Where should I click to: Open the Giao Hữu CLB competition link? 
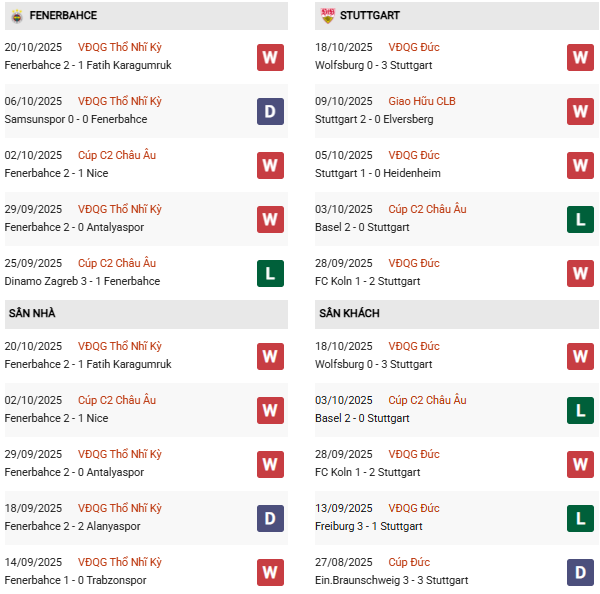(425, 101)
